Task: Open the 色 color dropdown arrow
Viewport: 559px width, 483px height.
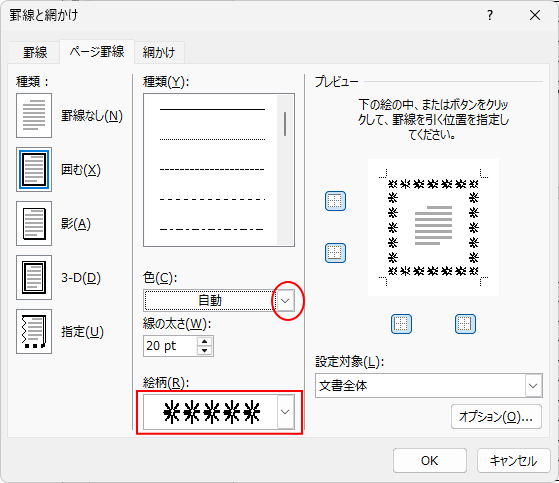Action: [285, 301]
